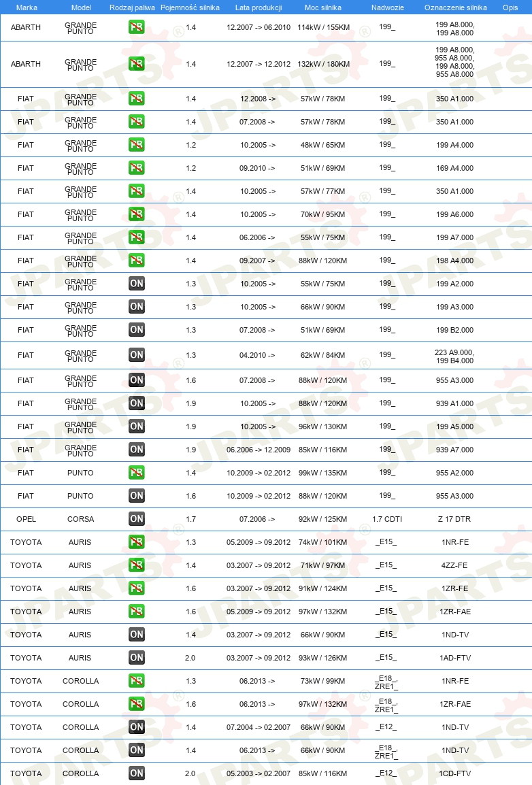
Task: Click the petrol icon in the Abarth 114kW / 155KM row
Action: pyautogui.click(x=137, y=27)
